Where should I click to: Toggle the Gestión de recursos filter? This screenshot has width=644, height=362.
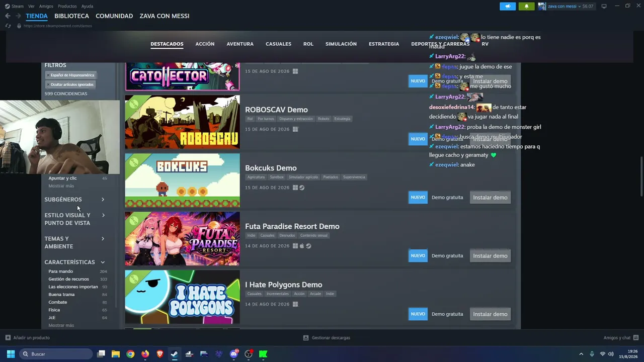[x=77, y=279]
